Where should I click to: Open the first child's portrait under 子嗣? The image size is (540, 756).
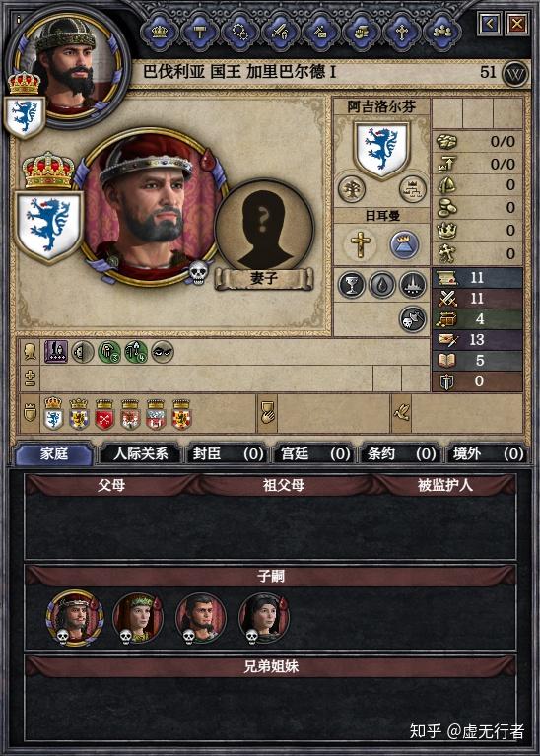(74, 618)
